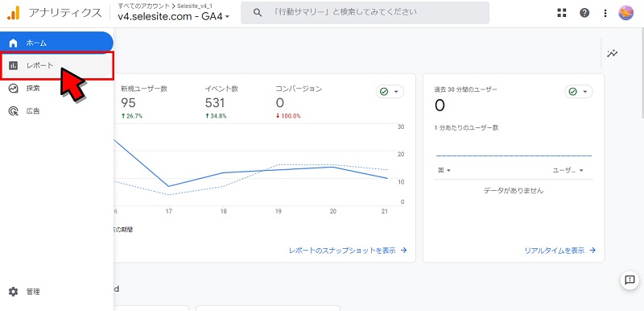Select ホーム in the sidebar

pos(56,43)
